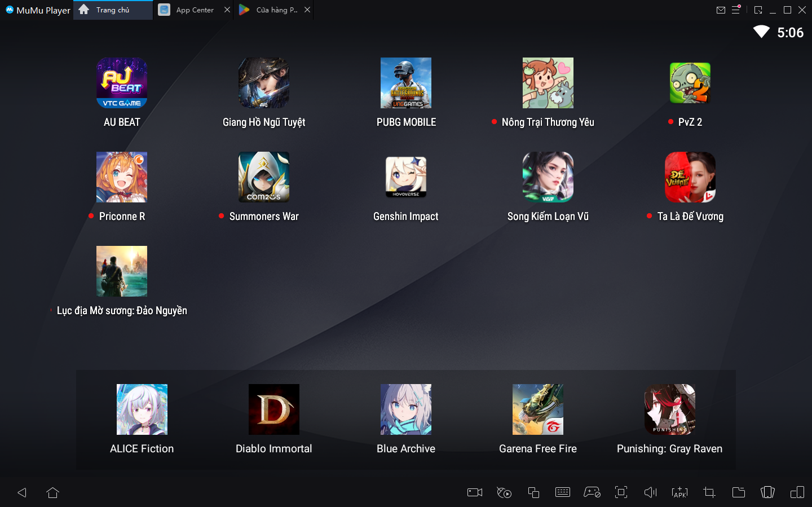
Task: Click the gamepad settings icon
Action: pos(592,492)
